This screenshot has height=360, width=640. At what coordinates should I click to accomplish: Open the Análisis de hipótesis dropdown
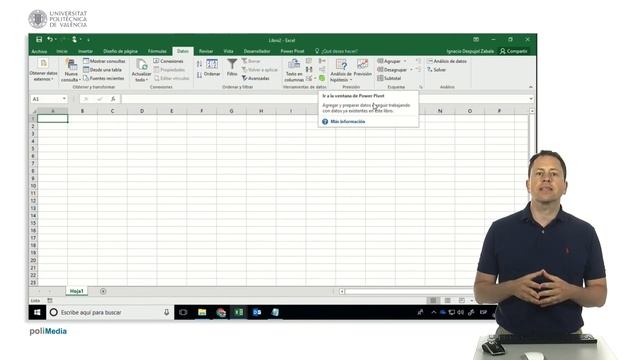click(x=341, y=70)
